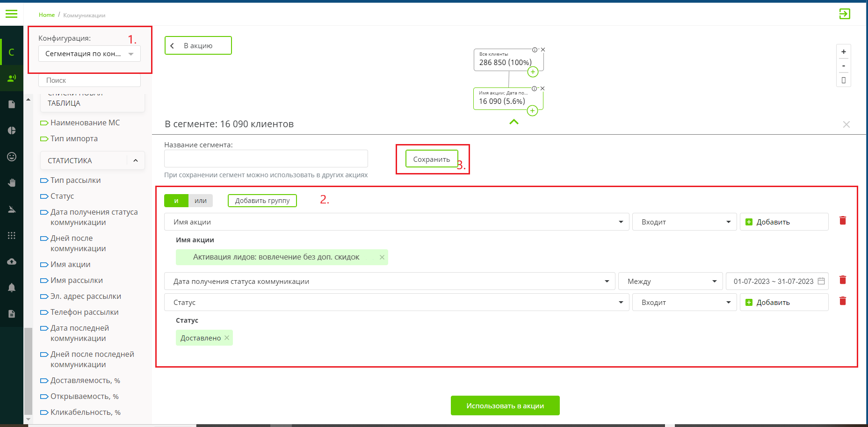868x427 pixels.
Task: Remove the Доставлено status tag
Action: [227, 338]
